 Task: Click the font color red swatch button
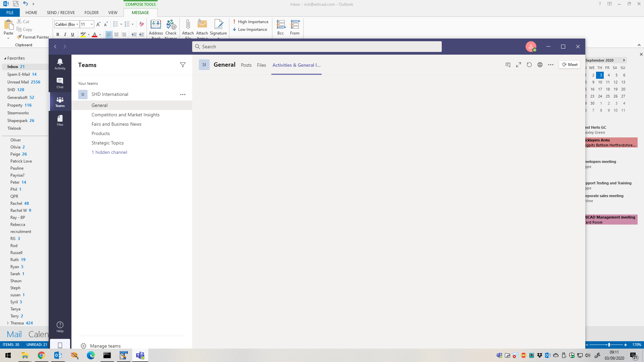pyautogui.click(x=95, y=35)
